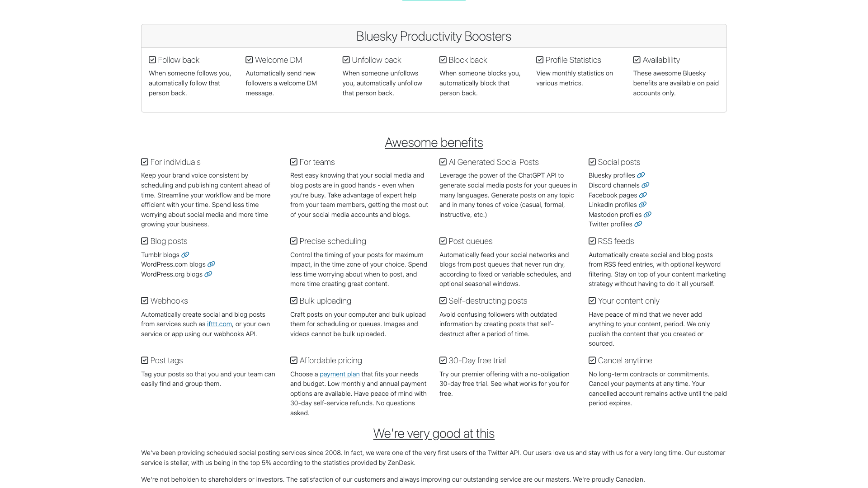Open the ifttt.com link
868x488 pixels.
tap(219, 324)
